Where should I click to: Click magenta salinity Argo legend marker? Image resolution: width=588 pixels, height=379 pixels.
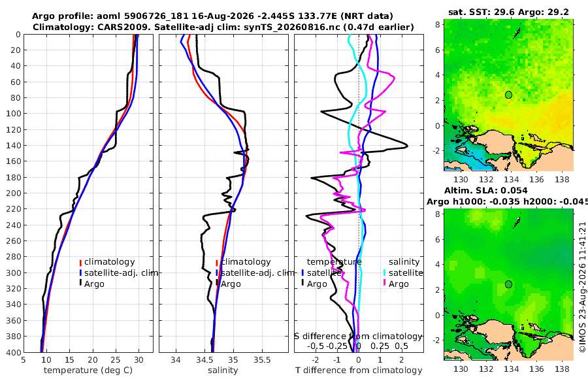[x=385, y=284]
